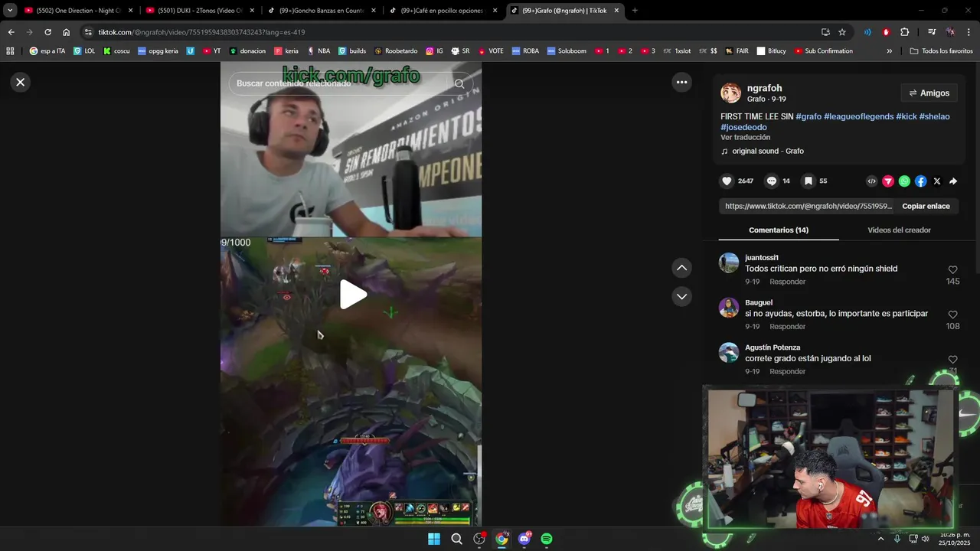Open the opgg keria bookmark
The width and height of the screenshot is (980, 551).
158,51
